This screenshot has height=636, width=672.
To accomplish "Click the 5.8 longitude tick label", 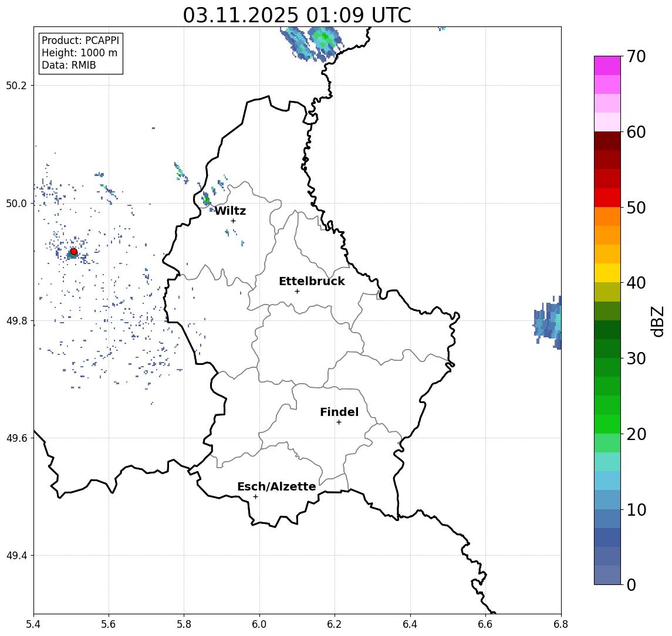I will tap(184, 624).
